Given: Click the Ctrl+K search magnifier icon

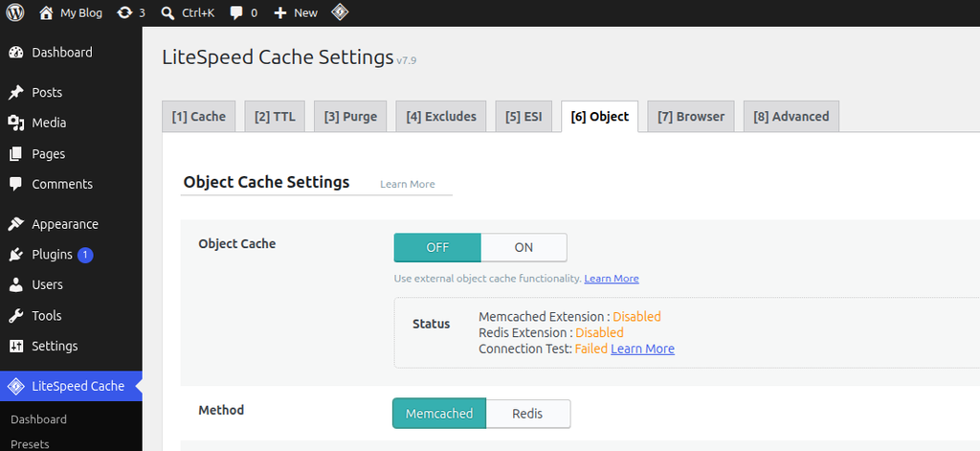Looking at the screenshot, I should click(167, 12).
